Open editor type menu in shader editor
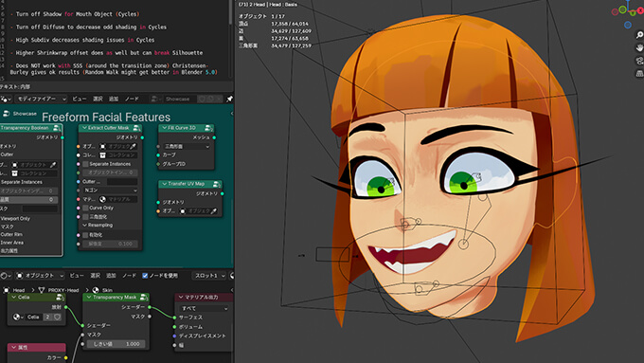This screenshot has width=644, height=363. (x=6, y=276)
